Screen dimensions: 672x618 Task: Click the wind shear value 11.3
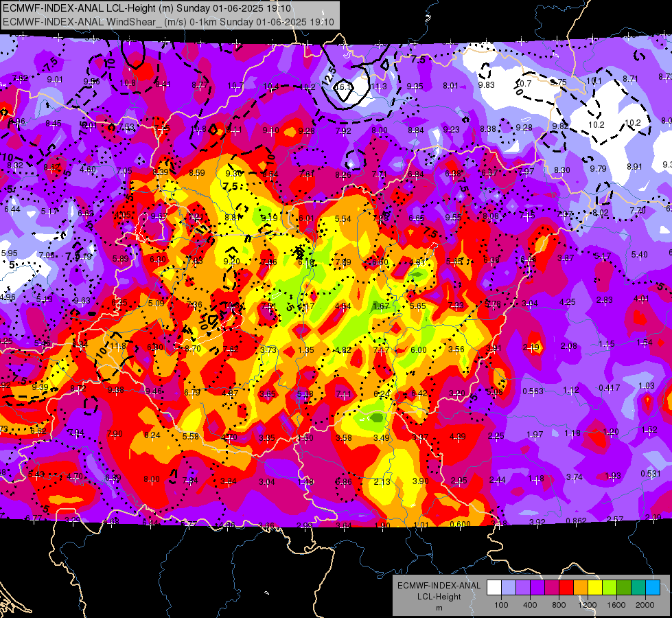[x=379, y=87]
